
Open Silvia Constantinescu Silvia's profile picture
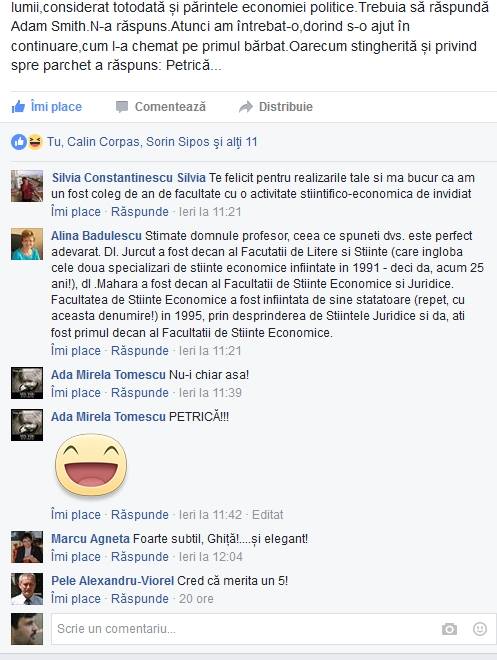pyautogui.click(x=27, y=186)
